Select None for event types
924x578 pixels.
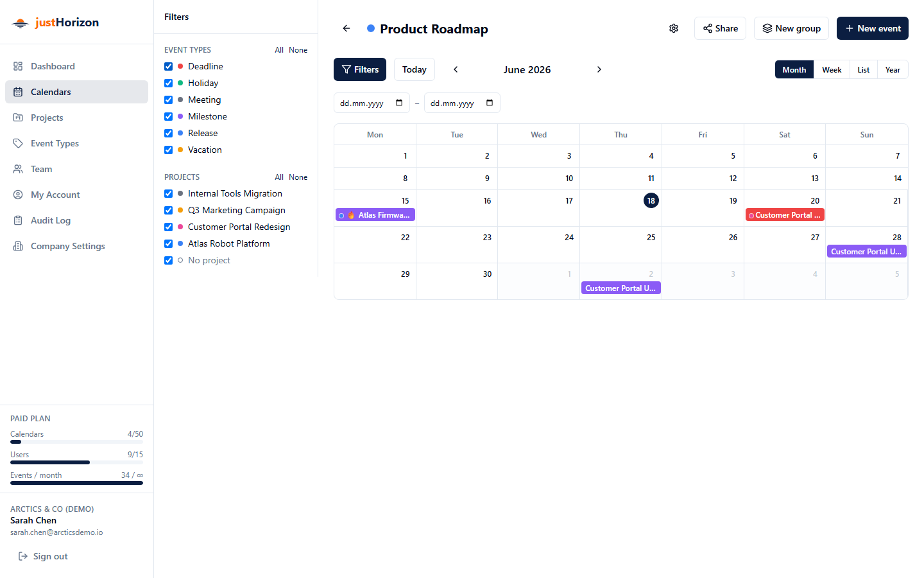[298, 49]
